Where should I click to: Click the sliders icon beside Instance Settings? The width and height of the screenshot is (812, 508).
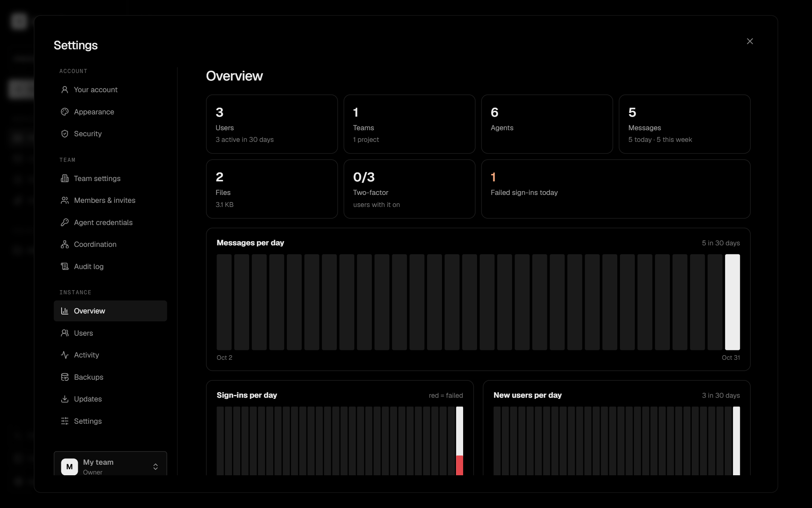65,421
